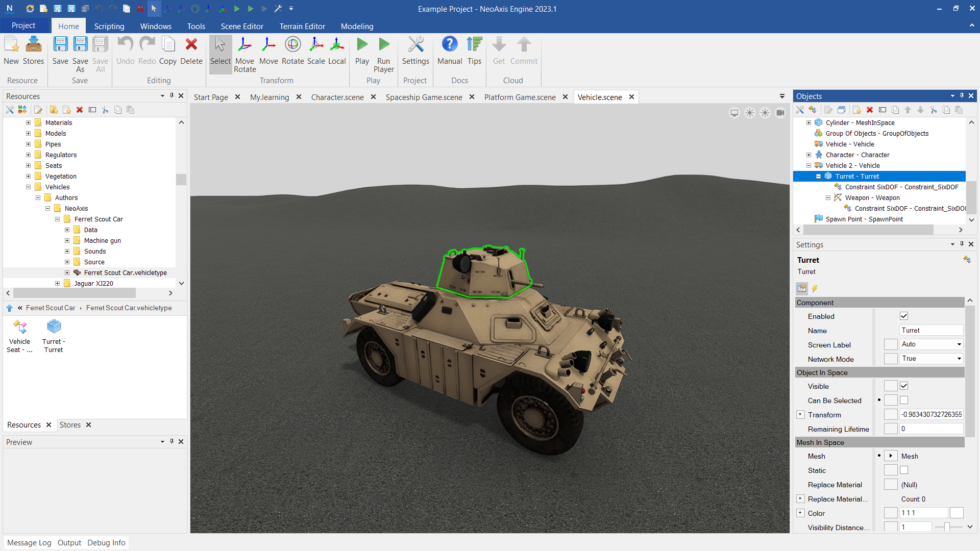The width and height of the screenshot is (980, 551).
Task: Click the Remaining Lifetime input field
Action: coord(931,429)
